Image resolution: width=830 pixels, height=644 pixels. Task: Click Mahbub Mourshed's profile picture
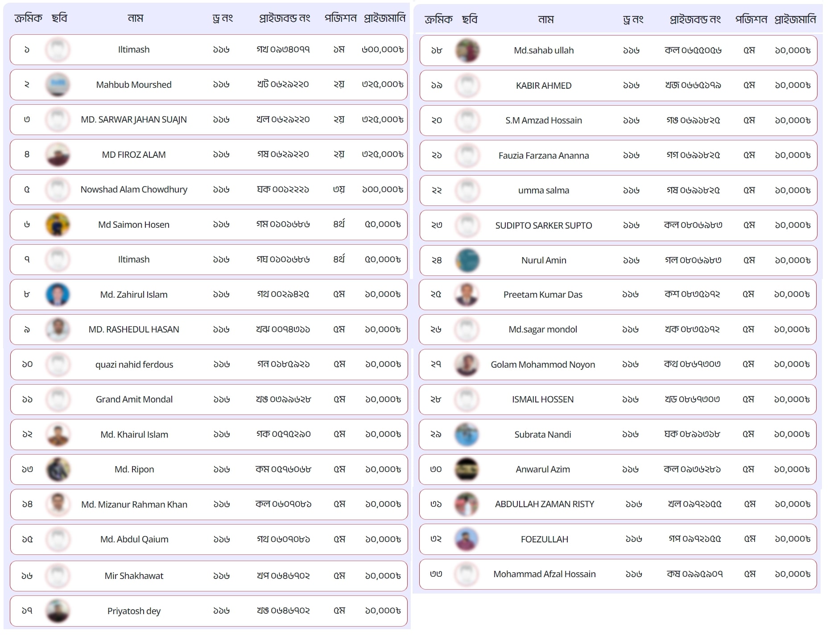[58, 85]
